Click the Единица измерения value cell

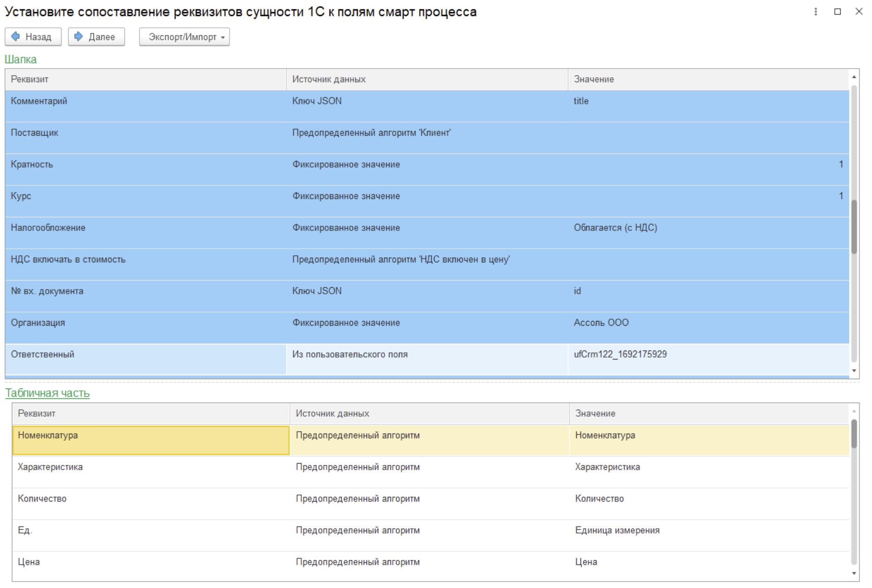pyautogui.click(x=710, y=535)
